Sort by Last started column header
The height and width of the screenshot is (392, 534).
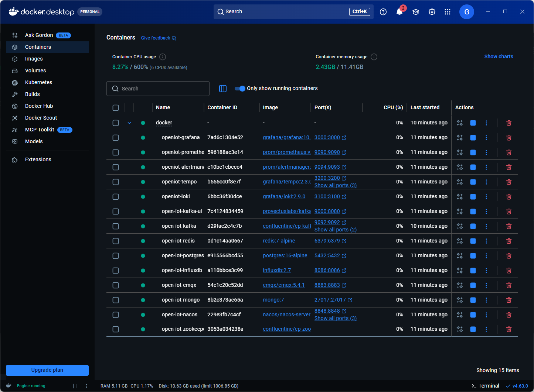[x=425, y=108]
